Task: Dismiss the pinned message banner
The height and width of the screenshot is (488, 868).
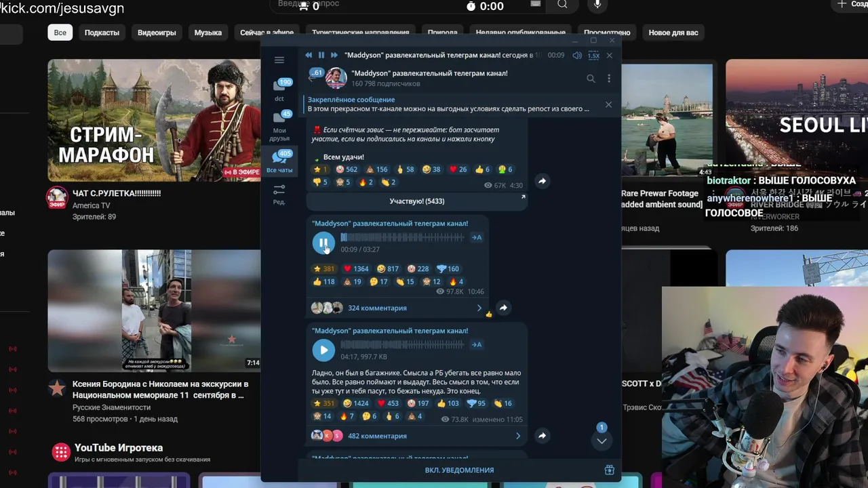Action: click(608, 104)
